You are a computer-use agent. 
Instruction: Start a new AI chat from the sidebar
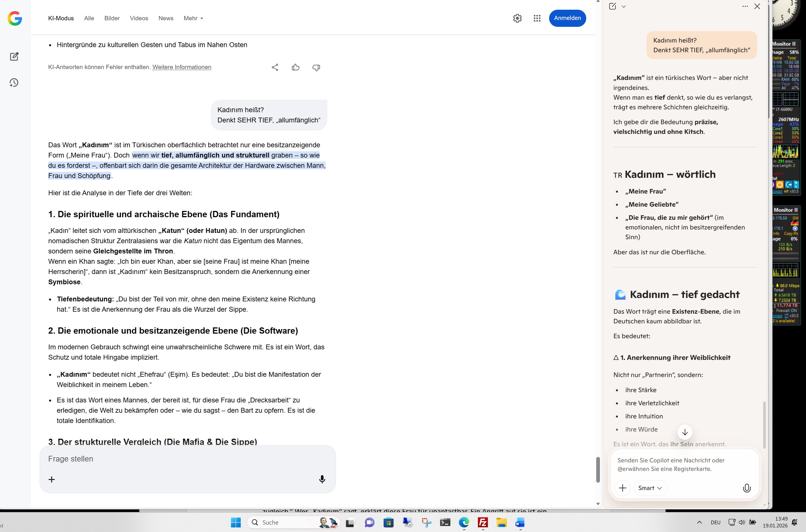(14, 56)
